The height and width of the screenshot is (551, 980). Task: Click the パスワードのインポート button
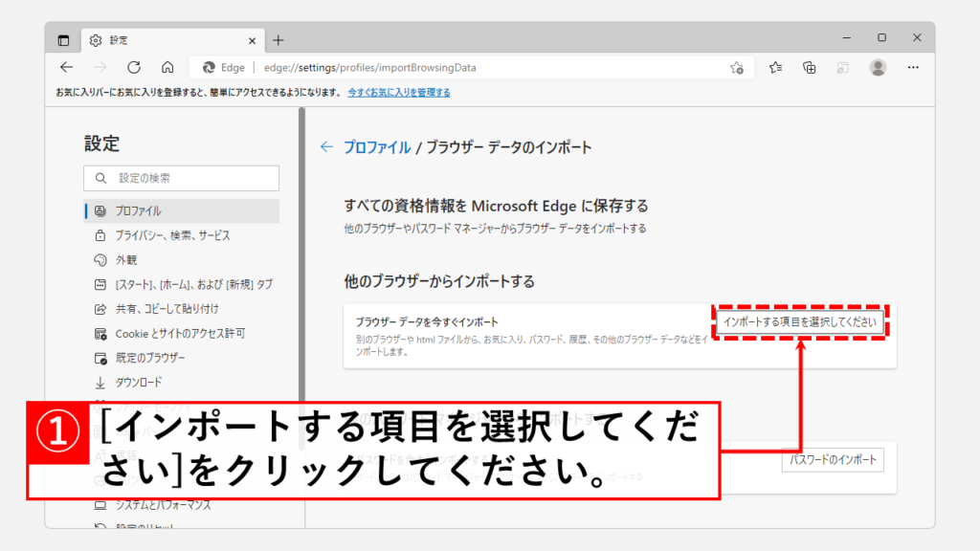(832, 460)
